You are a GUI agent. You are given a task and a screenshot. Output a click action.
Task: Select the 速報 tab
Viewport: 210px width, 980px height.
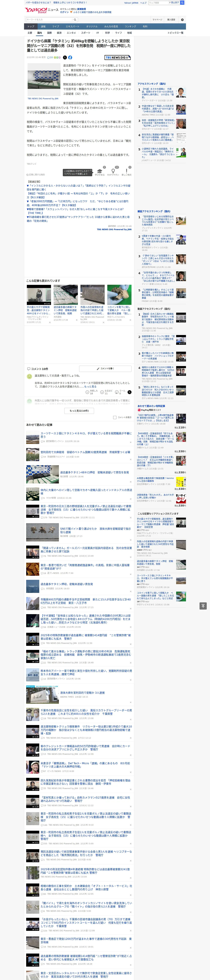pyautogui.click(x=43, y=26)
